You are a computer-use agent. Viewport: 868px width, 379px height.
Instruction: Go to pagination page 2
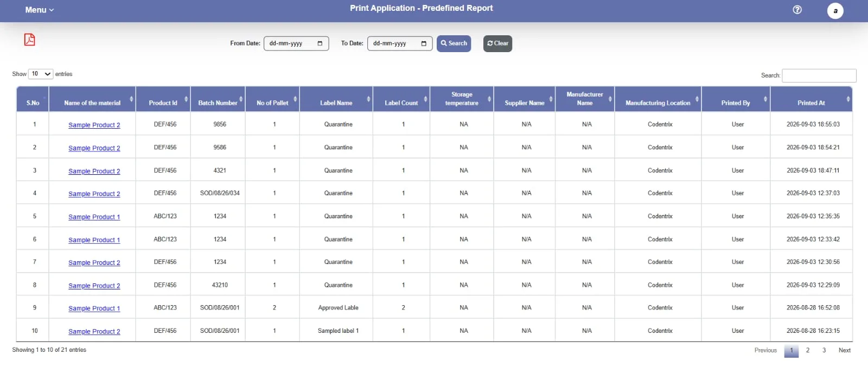tap(808, 351)
